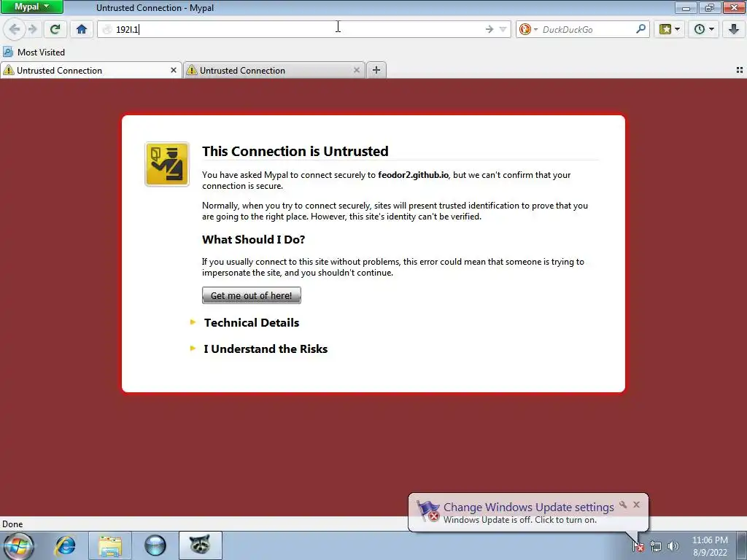Viewport: 747px width, 560px height.
Task: Open a new tab
Action: (x=376, y=70)
